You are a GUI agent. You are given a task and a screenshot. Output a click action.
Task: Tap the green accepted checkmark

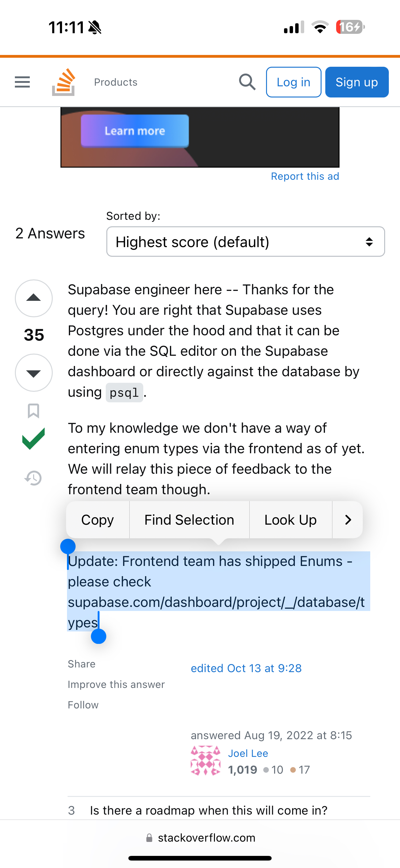[33, 439]
